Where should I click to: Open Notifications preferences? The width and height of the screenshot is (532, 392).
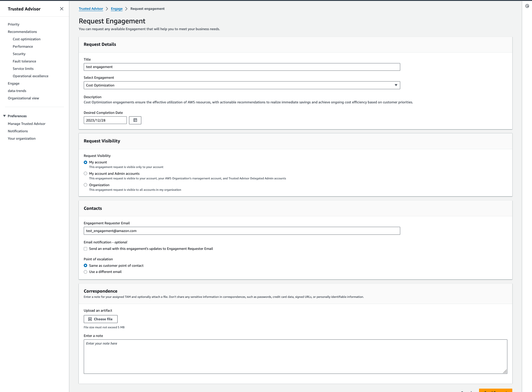coord(18,131)
